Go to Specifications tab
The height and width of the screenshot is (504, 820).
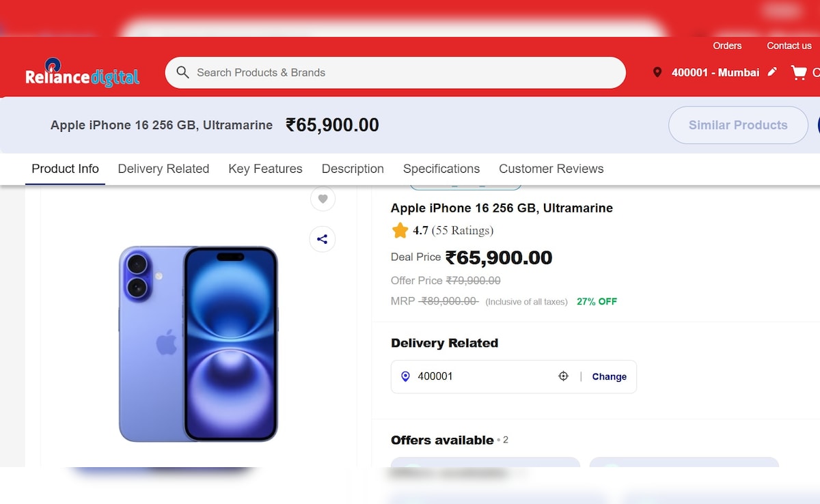pyautogui.click(x=441, y=169)
